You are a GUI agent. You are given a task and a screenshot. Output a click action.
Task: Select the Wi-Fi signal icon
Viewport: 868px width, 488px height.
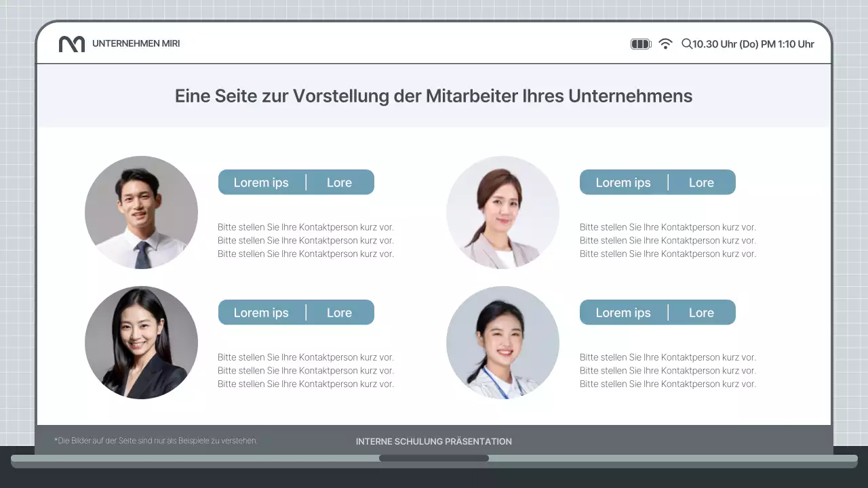666,43
